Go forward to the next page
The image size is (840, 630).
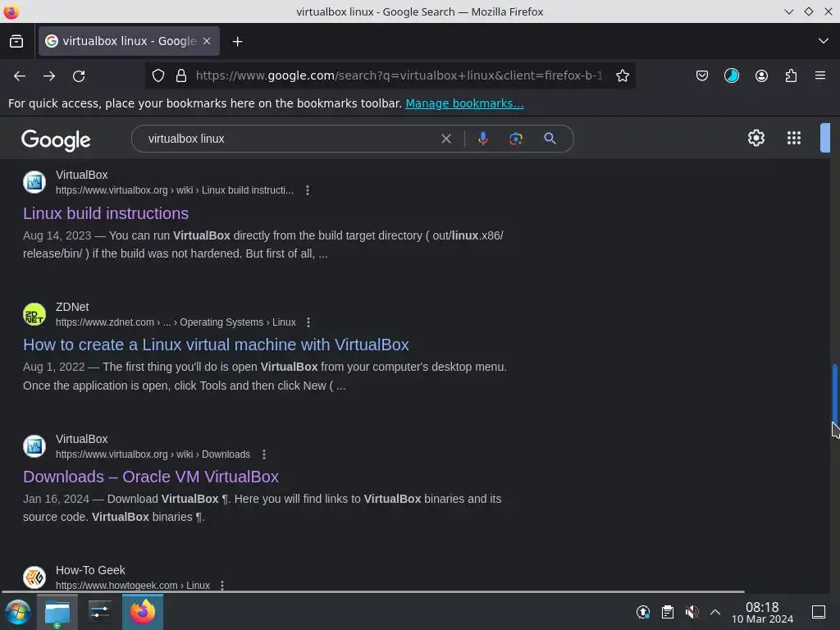[x=49, y=76]
